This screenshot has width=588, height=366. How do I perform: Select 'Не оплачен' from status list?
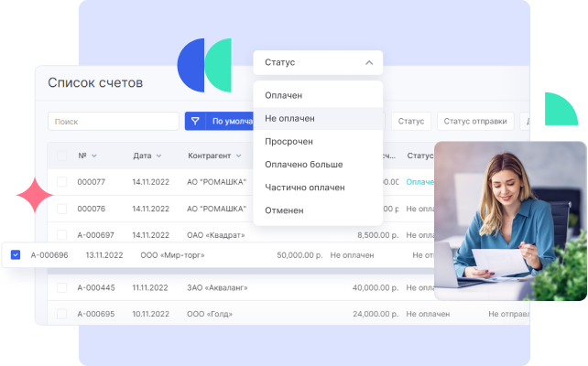click(289, 118)
